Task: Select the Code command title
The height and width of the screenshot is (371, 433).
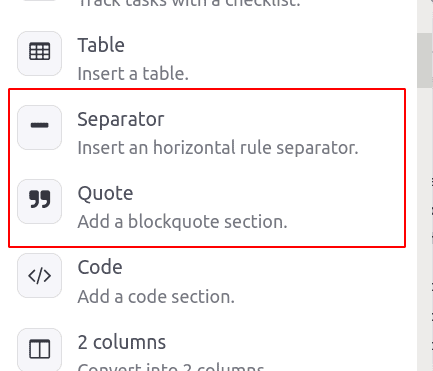Action: coord(100,267)
